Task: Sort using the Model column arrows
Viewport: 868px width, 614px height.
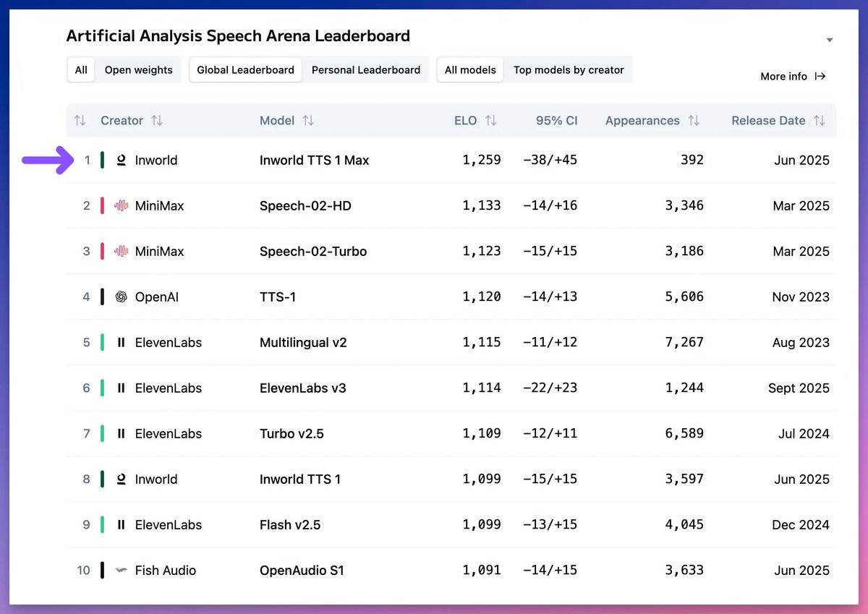Action: (x=308, y=121)
